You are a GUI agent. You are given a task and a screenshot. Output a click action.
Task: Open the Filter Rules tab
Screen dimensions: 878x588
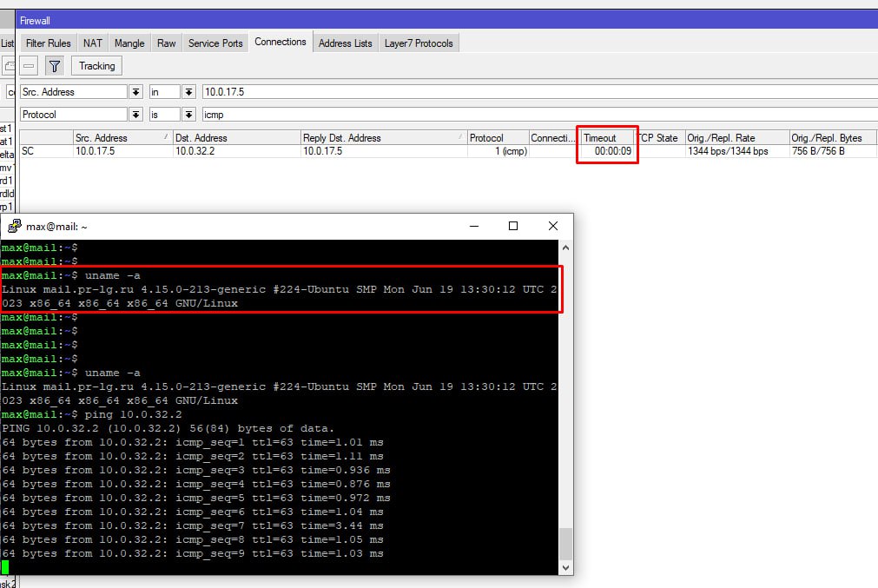pos(48,43)
